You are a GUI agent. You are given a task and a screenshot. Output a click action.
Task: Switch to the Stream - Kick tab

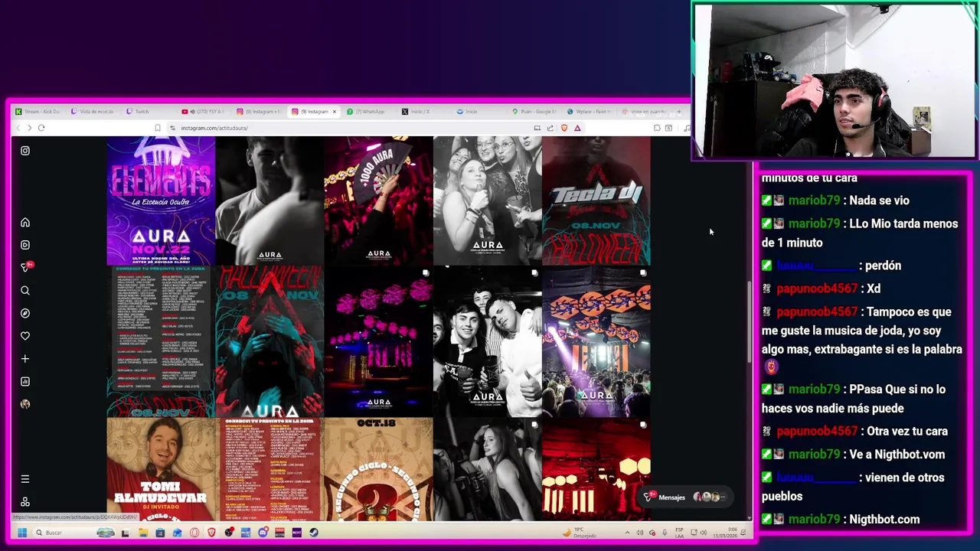tap(38, 112)
